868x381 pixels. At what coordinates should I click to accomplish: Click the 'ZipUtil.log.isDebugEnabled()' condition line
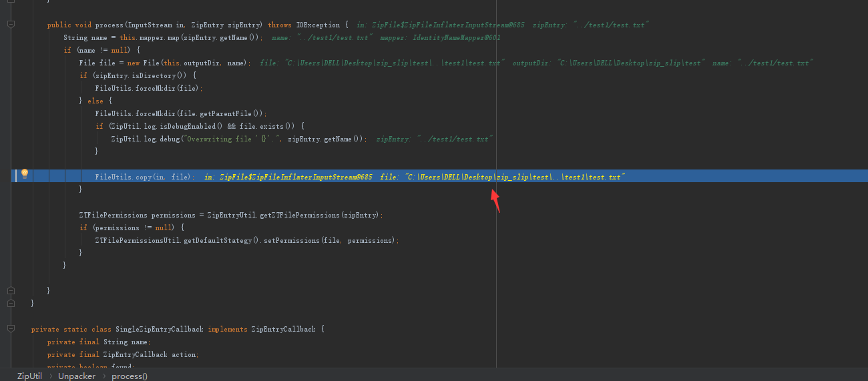tap(200, 126)
